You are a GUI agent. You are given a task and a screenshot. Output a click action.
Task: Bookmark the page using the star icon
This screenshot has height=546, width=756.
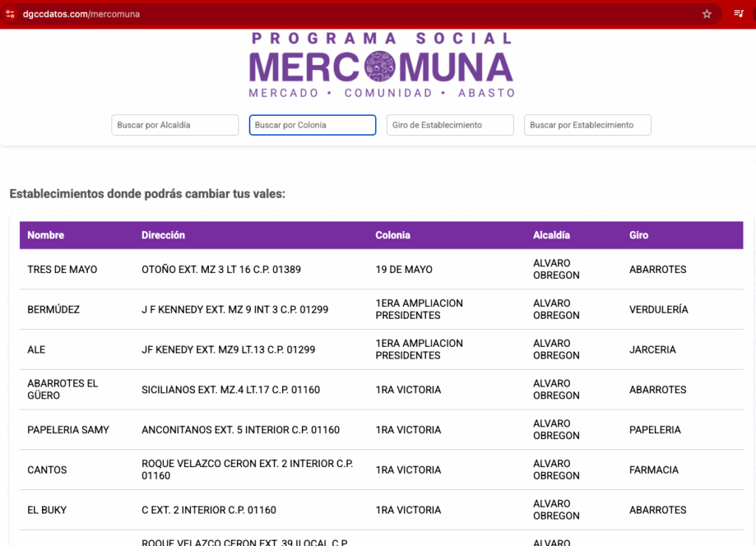706,13
